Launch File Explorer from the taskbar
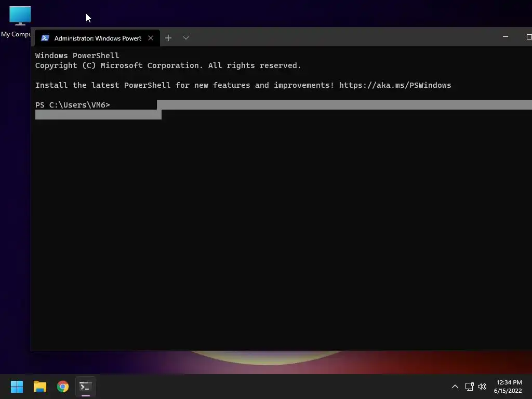Image resolution: width=532 pixels, height=399 pixels. (39, 387)
